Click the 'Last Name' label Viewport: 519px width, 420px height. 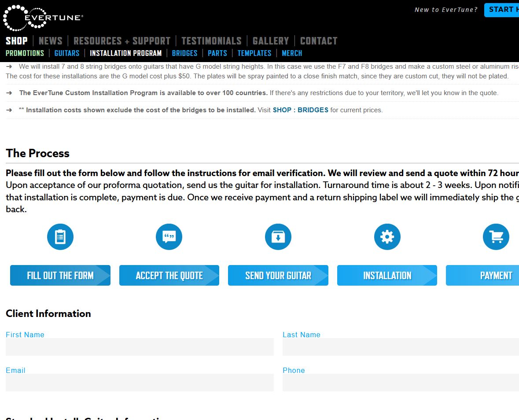[x=302, y=335]
